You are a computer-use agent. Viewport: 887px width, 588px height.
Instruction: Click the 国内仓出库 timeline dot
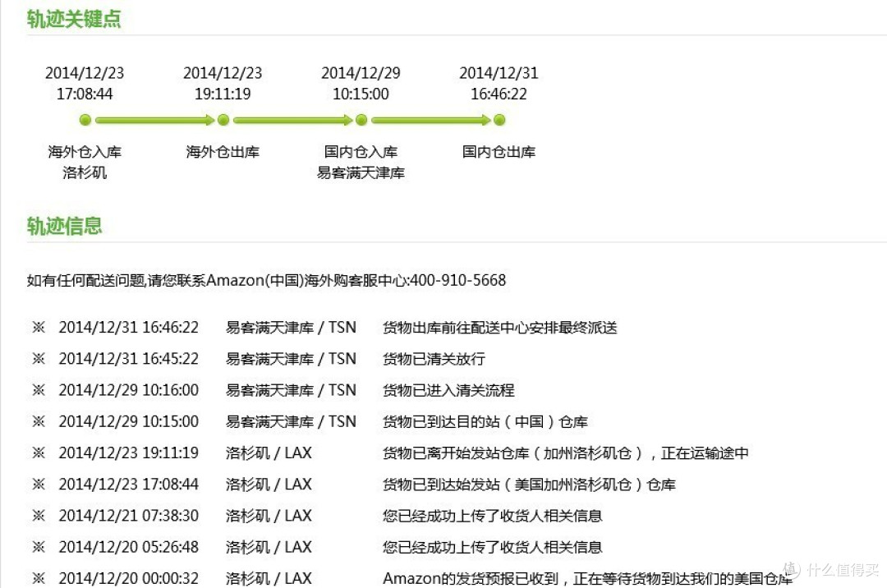(499, 120)
